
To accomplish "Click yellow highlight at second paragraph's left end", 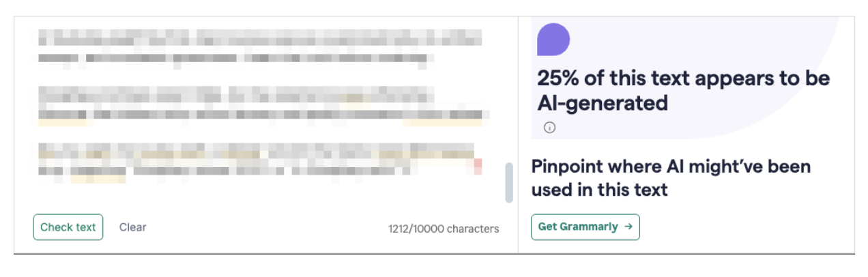I will tap(63, 122).
